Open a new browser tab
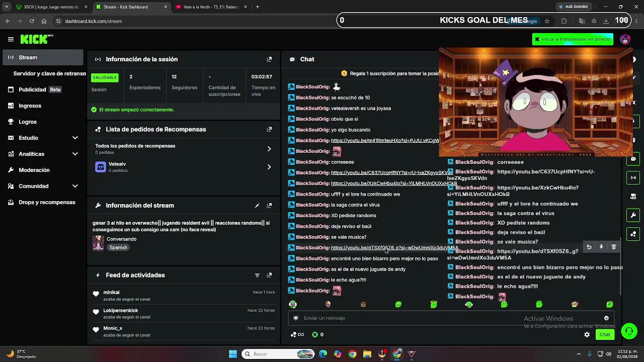644x362 pixels. pyautogui.click(x=257, y=7)
